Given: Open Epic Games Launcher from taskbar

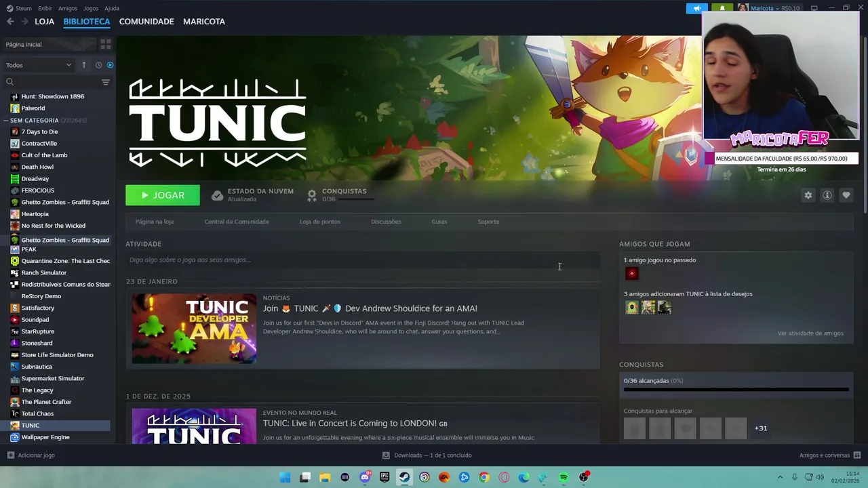Looking at the screenshot, I should tap(384, 477).
